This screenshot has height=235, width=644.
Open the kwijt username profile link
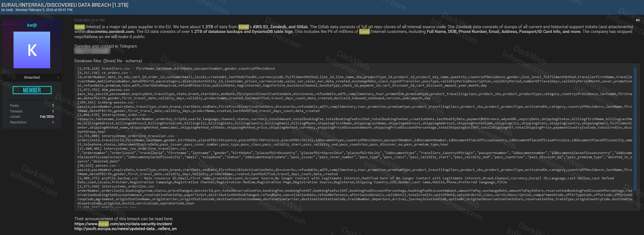[x=32, y=25]
